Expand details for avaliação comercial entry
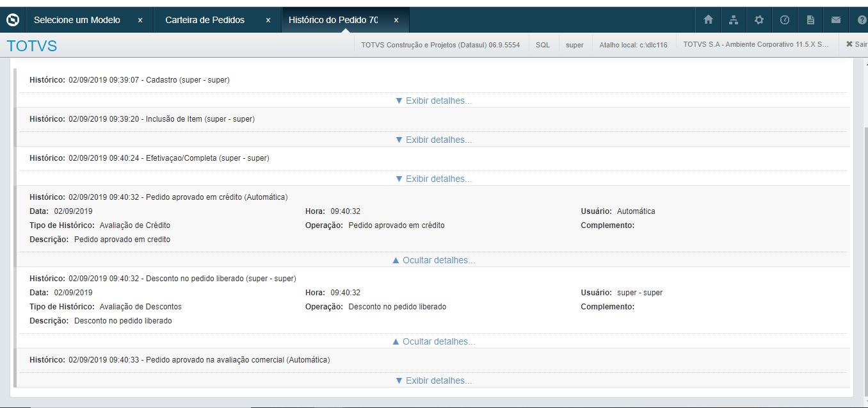Screen dimensions: 868x408 433,380
